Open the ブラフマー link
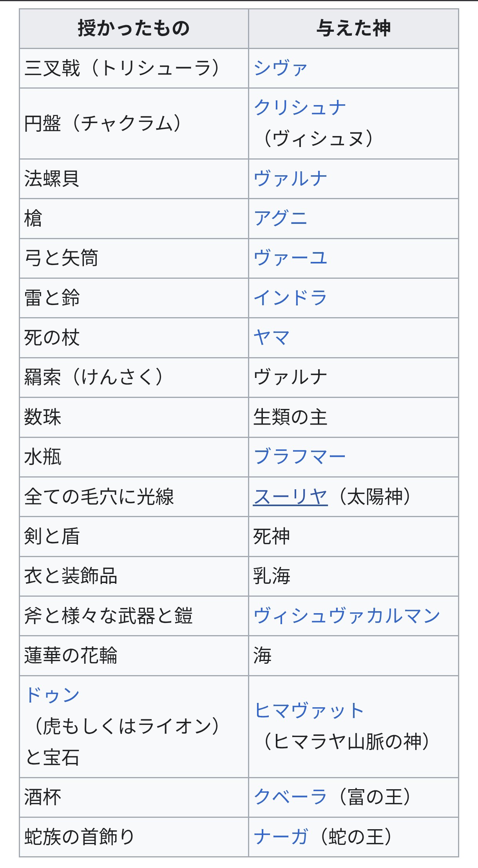 (299, 457)
